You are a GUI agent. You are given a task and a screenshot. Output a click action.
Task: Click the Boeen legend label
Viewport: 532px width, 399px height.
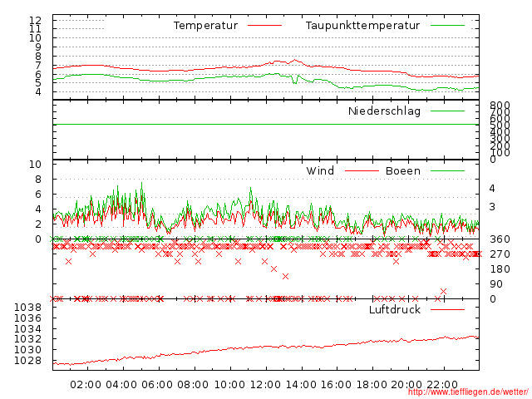(x=403, y=171)
